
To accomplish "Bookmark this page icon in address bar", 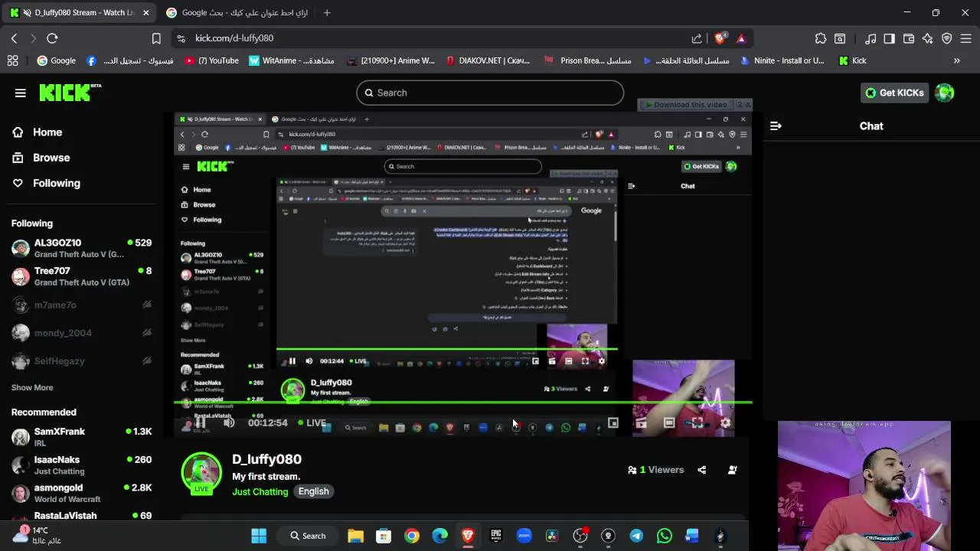I will tap(156, 38).
